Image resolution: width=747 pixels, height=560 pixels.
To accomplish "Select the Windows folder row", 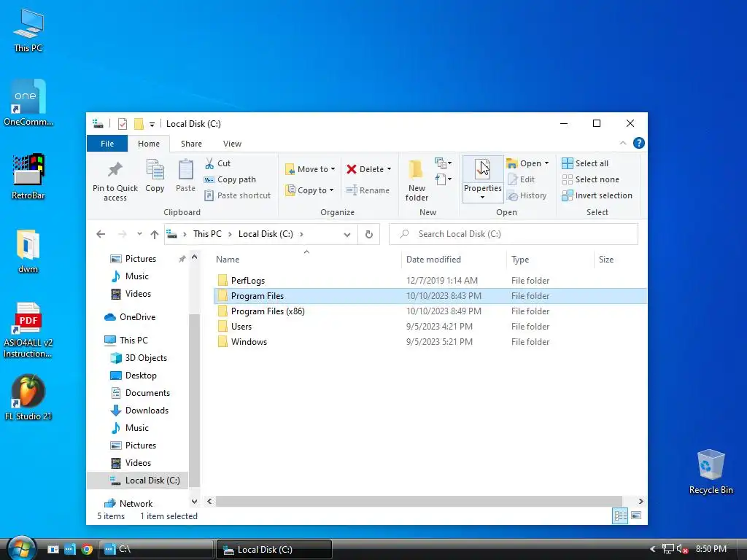I will (x=430, y=341).
